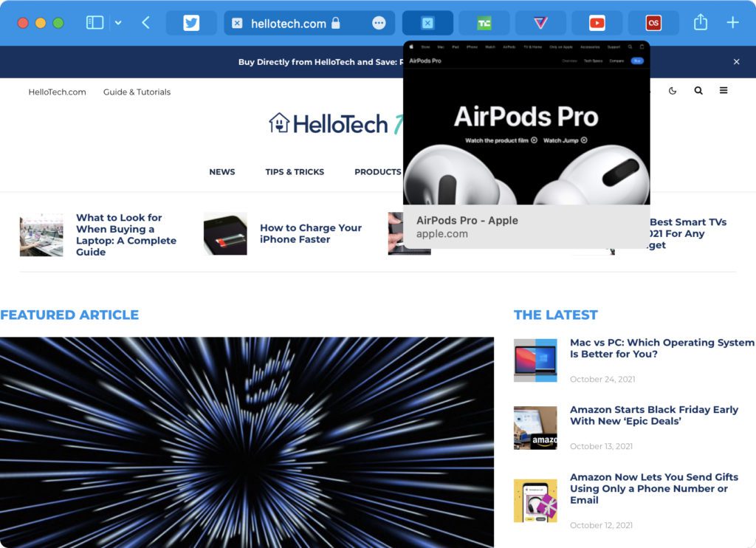The height and width of the screenshot is (548, 756).
Task: Open the more options ellipsis in address bar
Action: pyautogui.click(x=379, y=23)
